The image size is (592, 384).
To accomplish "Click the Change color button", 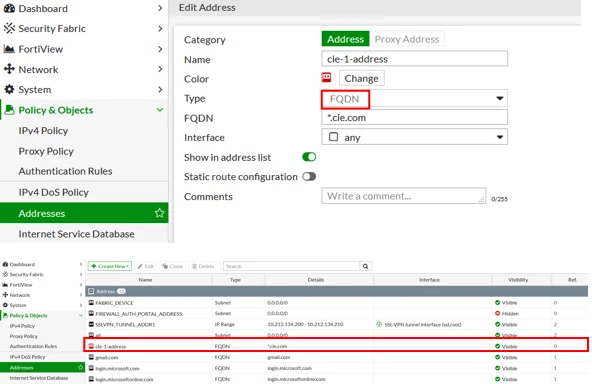I will coord(361,78).
